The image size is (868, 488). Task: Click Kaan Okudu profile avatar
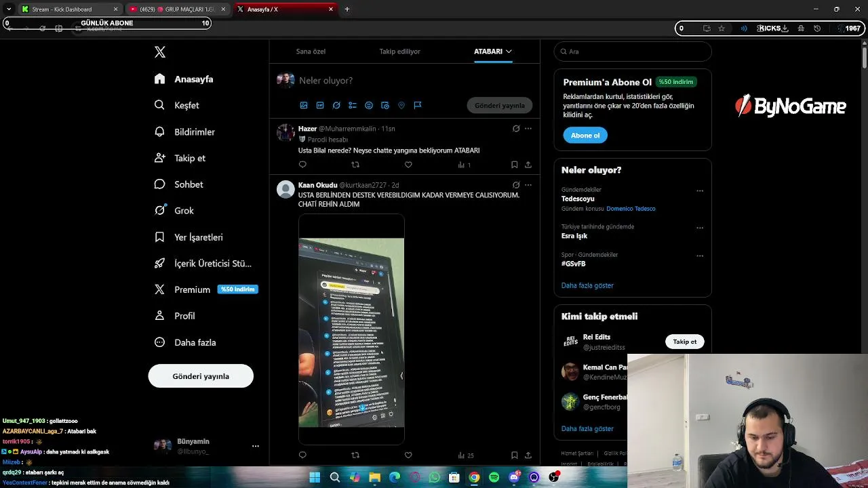285,189
